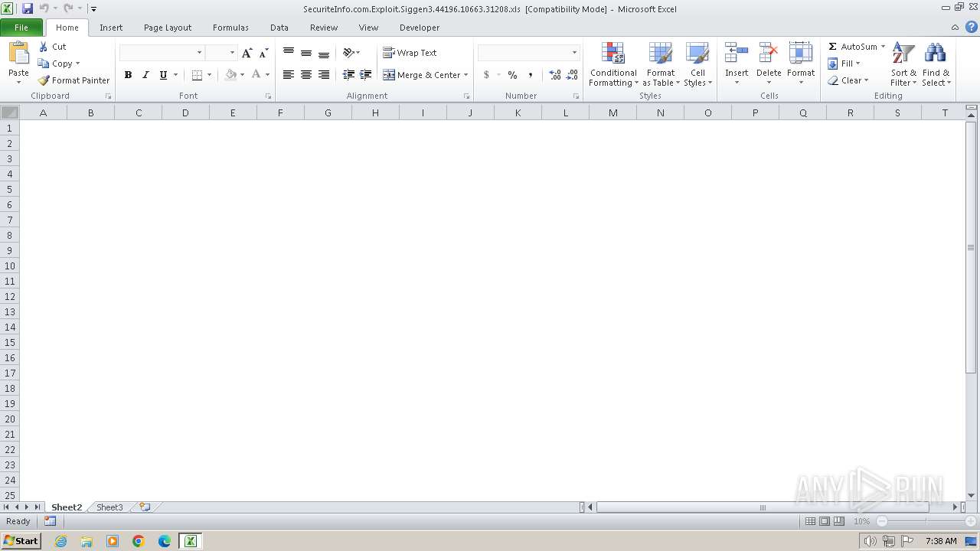Select the Sheet3 worksheet tab

pos(109,507)
